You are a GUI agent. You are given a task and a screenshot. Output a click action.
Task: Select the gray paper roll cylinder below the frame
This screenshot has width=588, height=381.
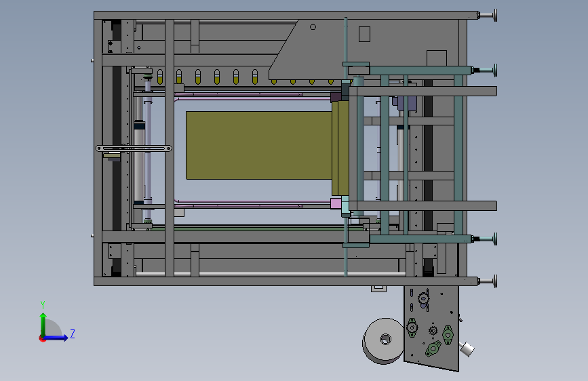(383, 341)
